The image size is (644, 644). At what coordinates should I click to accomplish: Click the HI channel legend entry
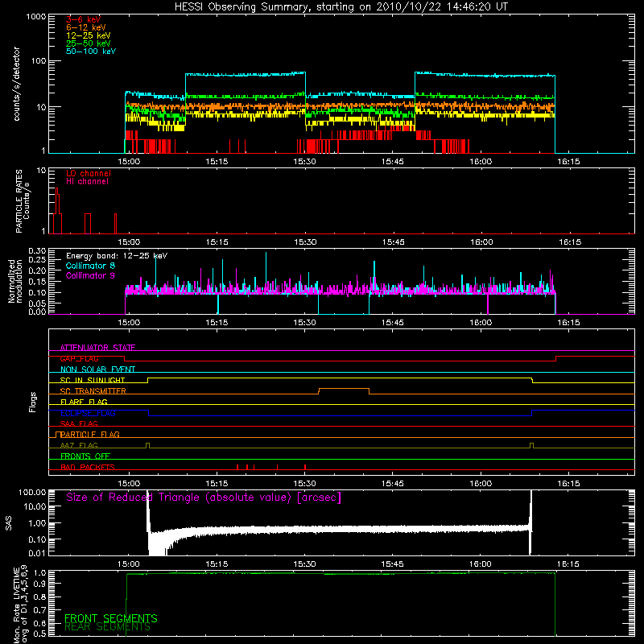coord(87,182)
